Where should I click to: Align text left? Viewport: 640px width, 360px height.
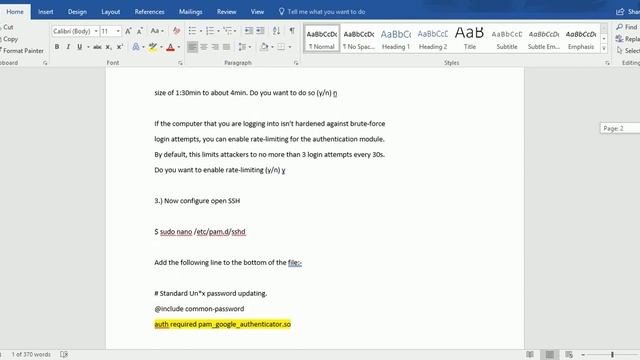click(192, 47)
